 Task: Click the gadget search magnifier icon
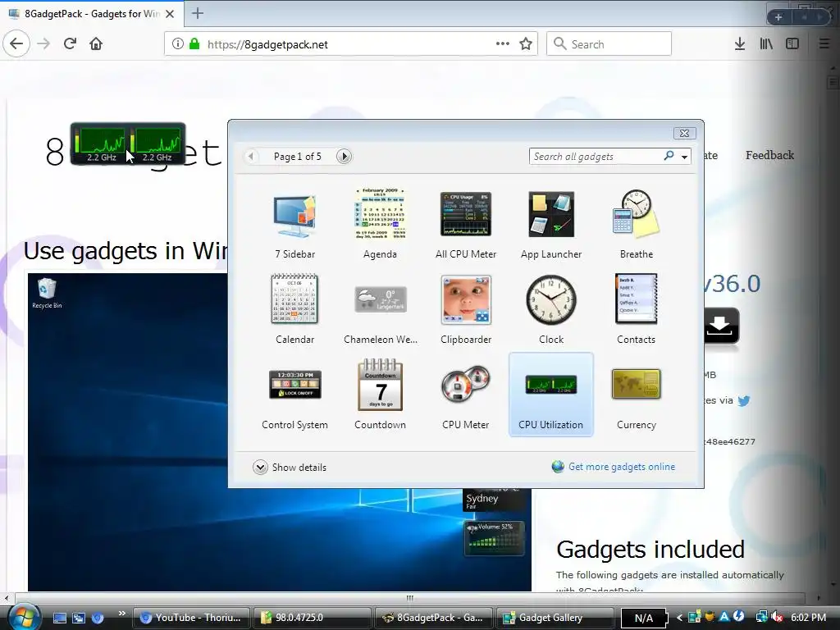(x=669, y=156)
